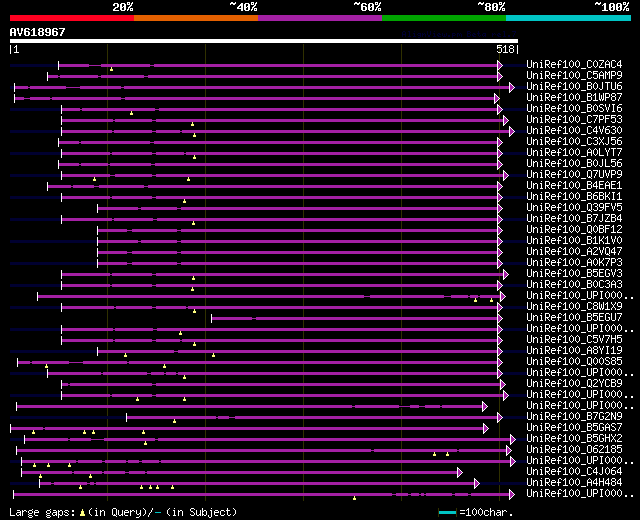Select the UniRef100_A4H484 subject label
Image resolution: width=640 pixels, height=520 pixels.
point(574,483)
